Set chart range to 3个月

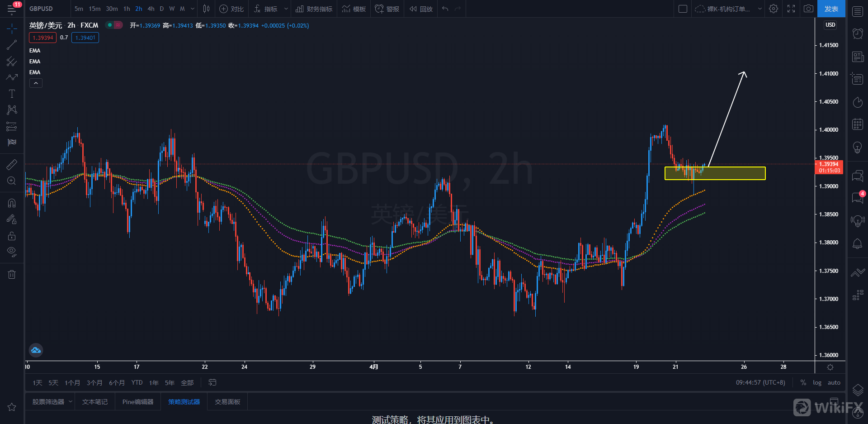[94, 383]
